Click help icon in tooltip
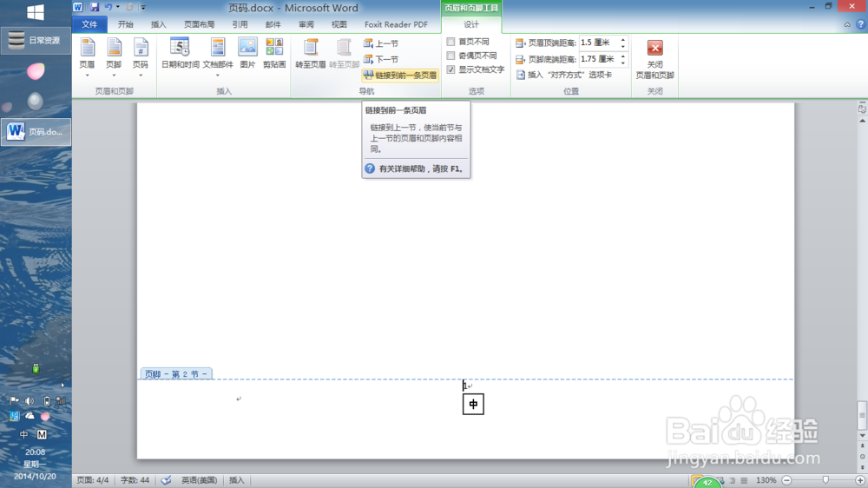The image size is (868, 488). 370,168
